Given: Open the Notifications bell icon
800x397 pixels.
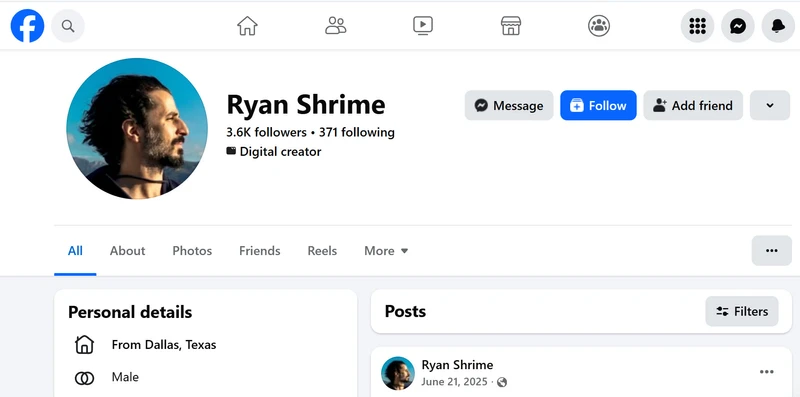Looking at the screenshot, I should (x=778, y=26).
